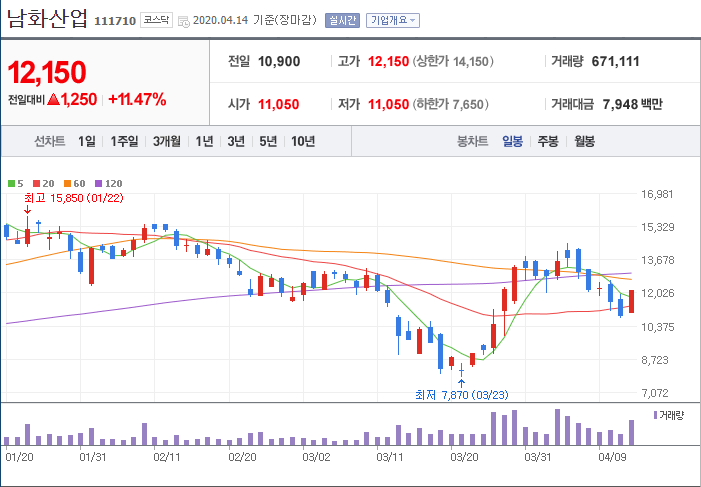Click the current price 12,150 in large red text
This screenshot has height=487, width=701.
[x=46, y=72]
